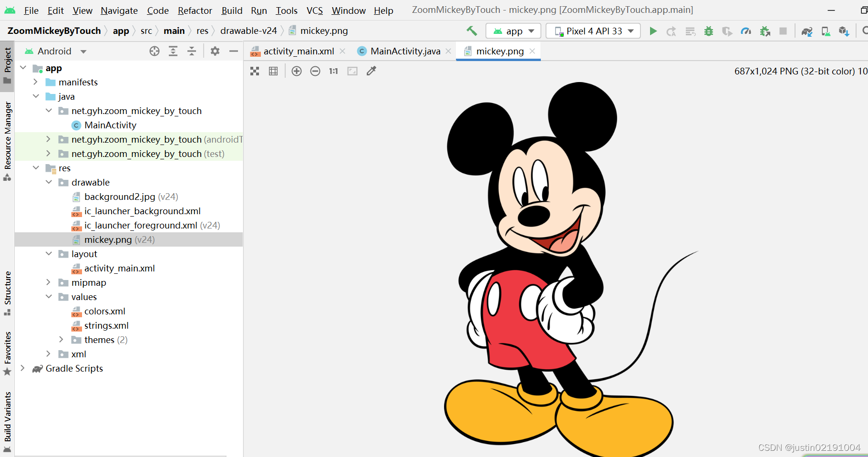Start debugging with the Debug bug icon
868x457 pixels.
click(x=709, y=31)
